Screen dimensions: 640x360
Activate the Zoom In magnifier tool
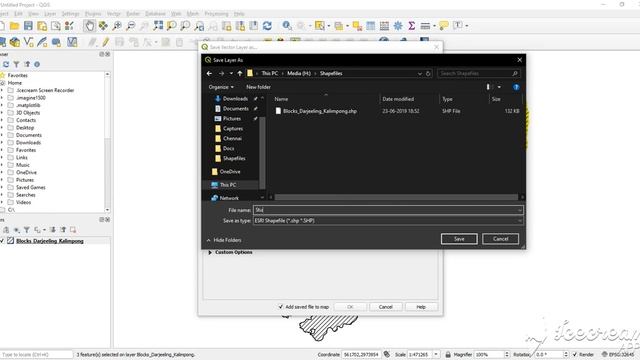(x=117, y=26)
